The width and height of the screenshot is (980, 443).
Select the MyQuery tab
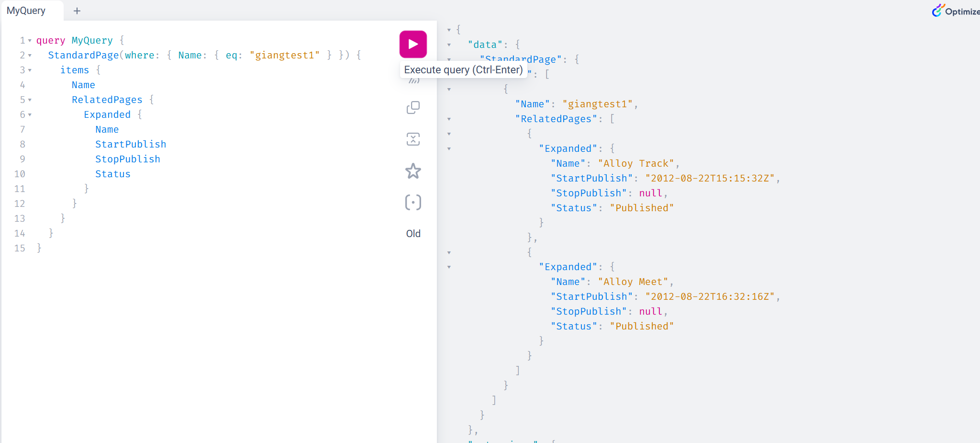point(26,11)
